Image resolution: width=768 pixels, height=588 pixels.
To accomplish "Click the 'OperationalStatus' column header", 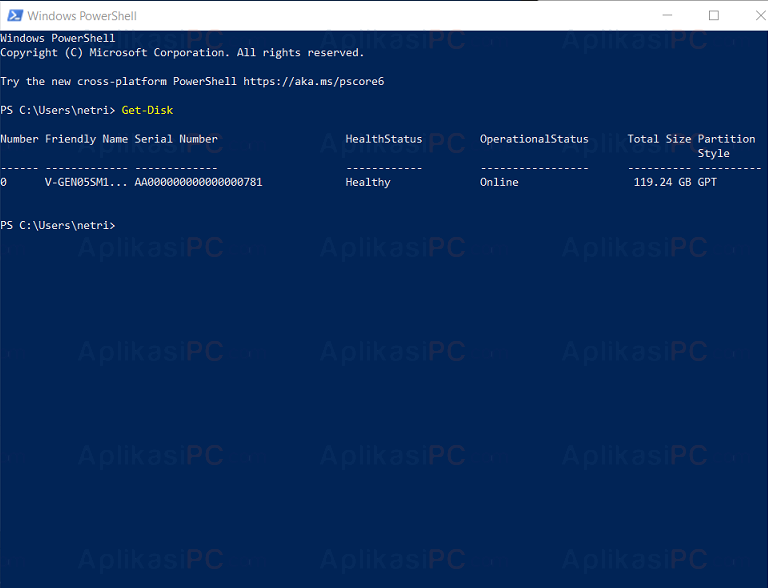I will click(534, 139).
